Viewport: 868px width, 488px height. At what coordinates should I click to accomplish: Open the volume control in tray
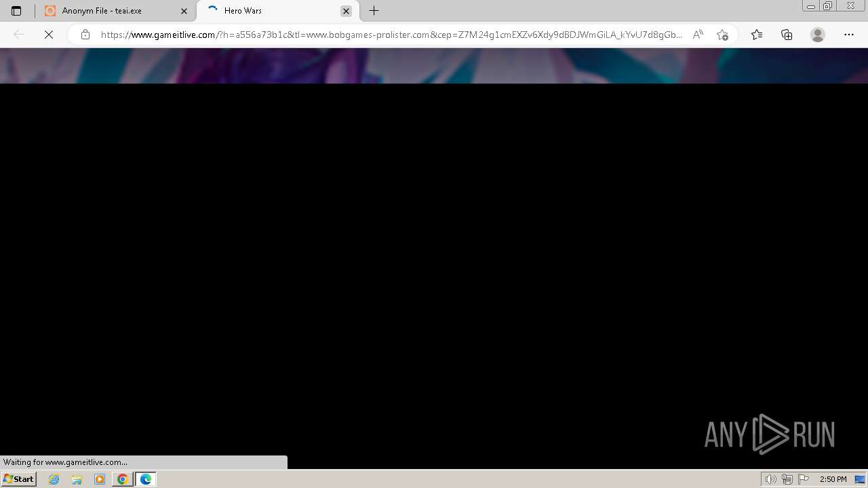[x=771, y=479]
